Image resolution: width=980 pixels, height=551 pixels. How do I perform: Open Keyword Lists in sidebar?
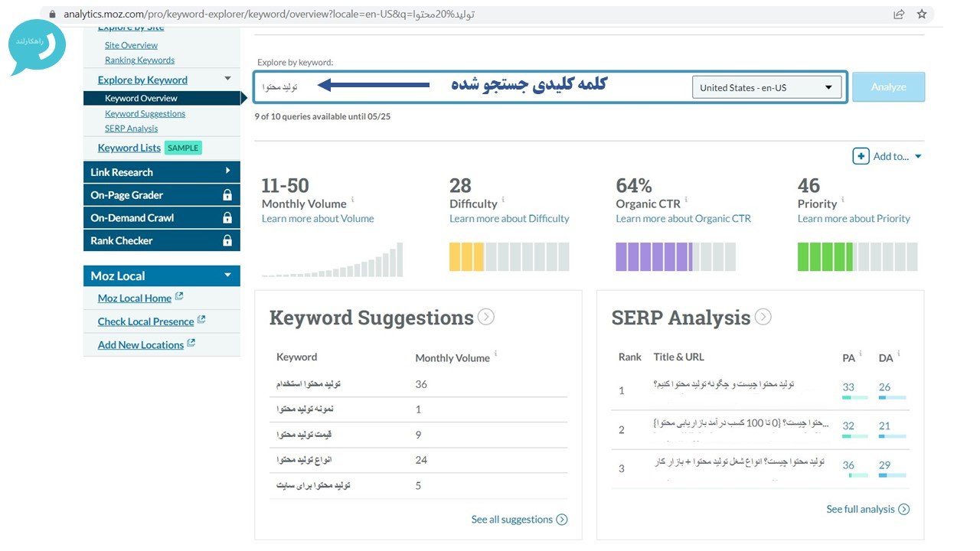[x=129, y=148]
